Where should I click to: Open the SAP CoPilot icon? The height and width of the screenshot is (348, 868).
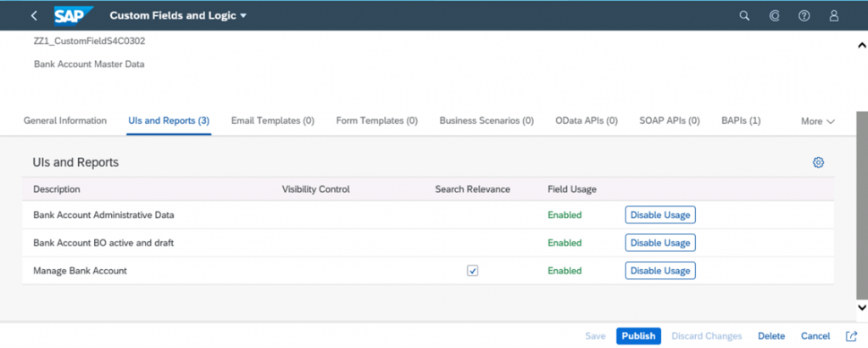[x=775, y=16]
